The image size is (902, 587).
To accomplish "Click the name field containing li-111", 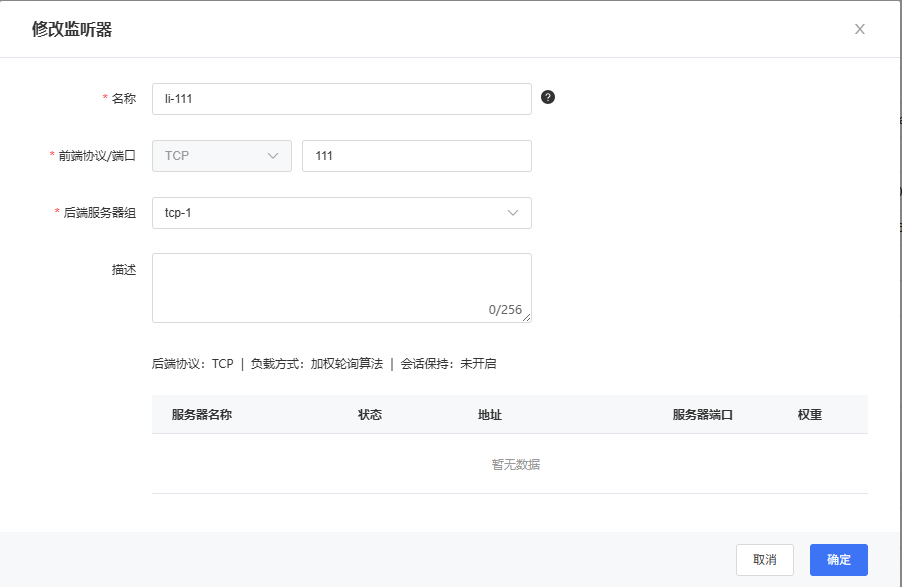I will click(341, 99).
